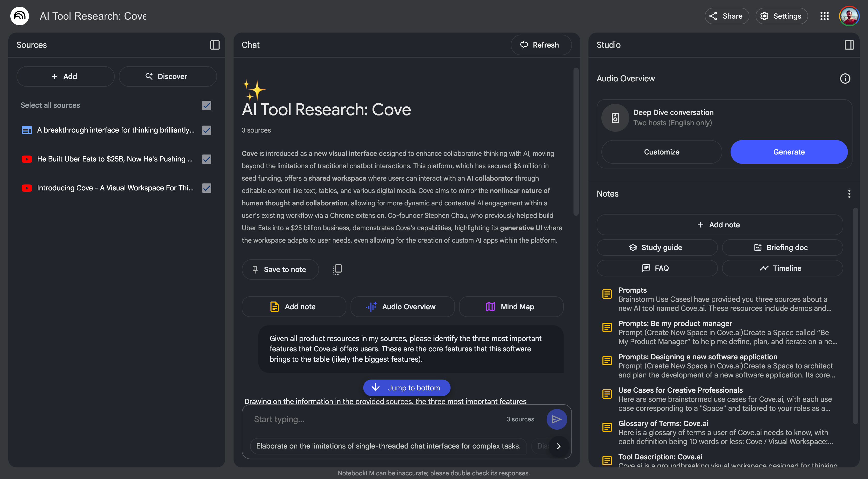
Task: Click the Share button
Action: coord(726,16)
